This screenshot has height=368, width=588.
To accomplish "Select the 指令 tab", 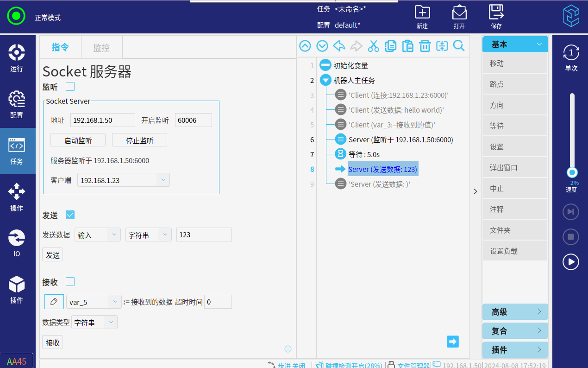I will 60,47.
